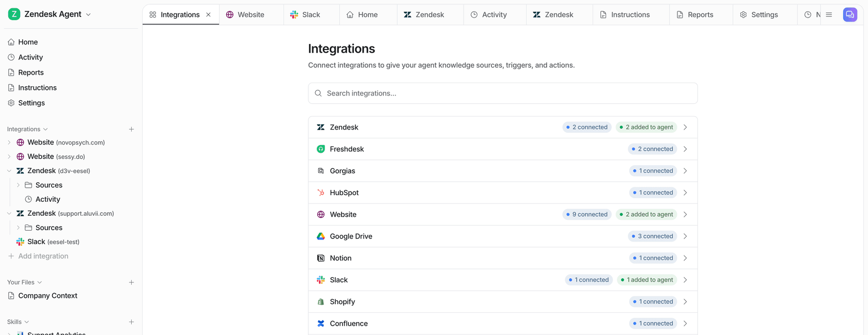Image resolution: width=868 pixels, height=335 pixels.
Task: Expand Sources folder under Zendesk support.aluvii.com
Action: tap(18, 228)
